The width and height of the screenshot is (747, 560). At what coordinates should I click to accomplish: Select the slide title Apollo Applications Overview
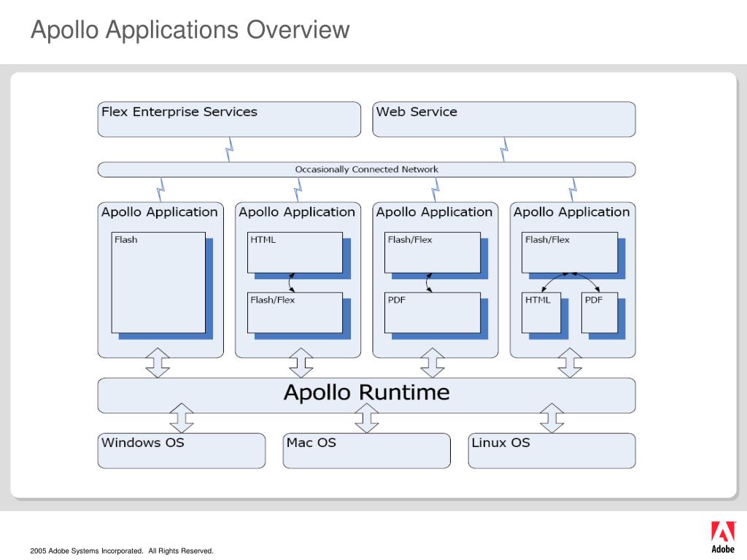click(190, 29)
